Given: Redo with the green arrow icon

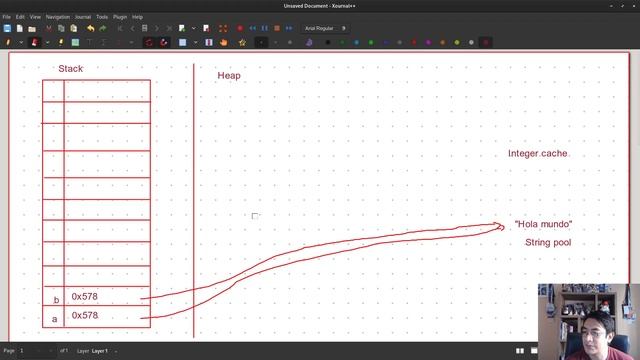Looking at the screenshot, I should tap(103, 28).
